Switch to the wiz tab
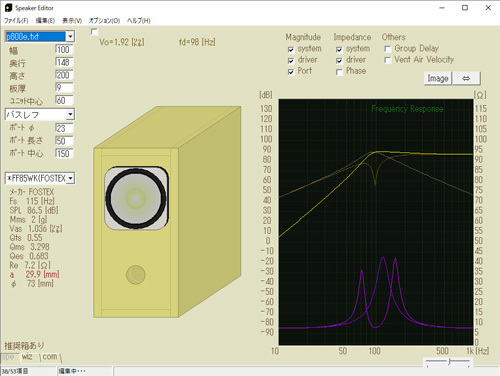Image resolution: width=500 pixels, height=376 pixels. pyautogui.click(x=27, y=357)
